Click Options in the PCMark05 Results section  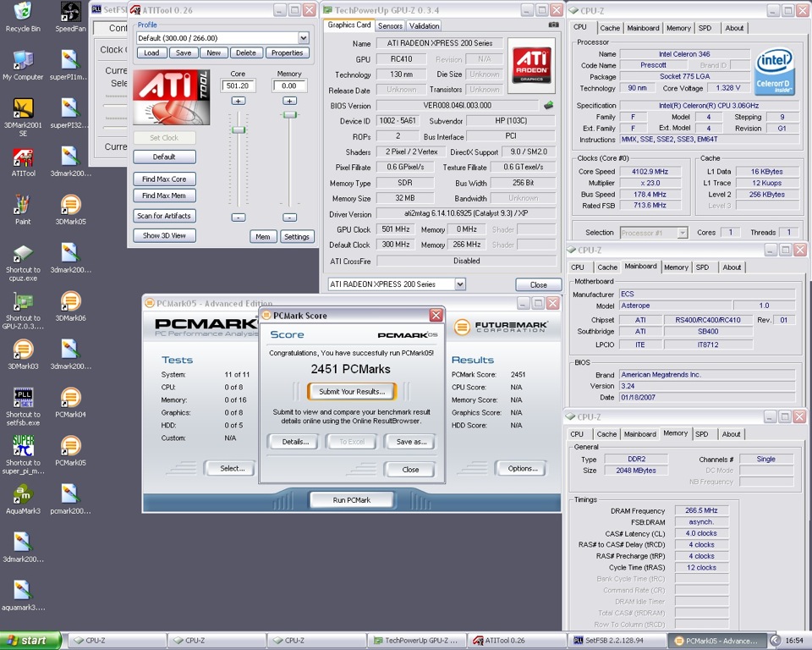522,469
